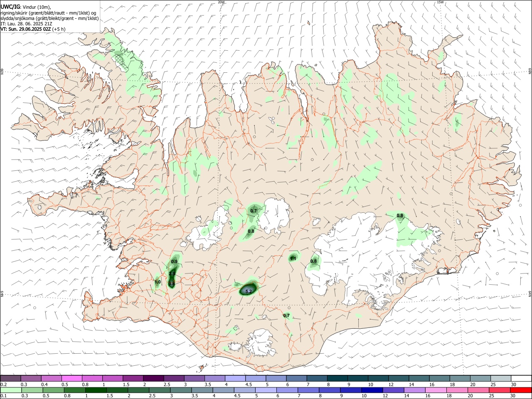Pick the deep blue rain-scale swatch between 10 and 12
The height and width of the screenshot is (399, 532).
point(372,390)
